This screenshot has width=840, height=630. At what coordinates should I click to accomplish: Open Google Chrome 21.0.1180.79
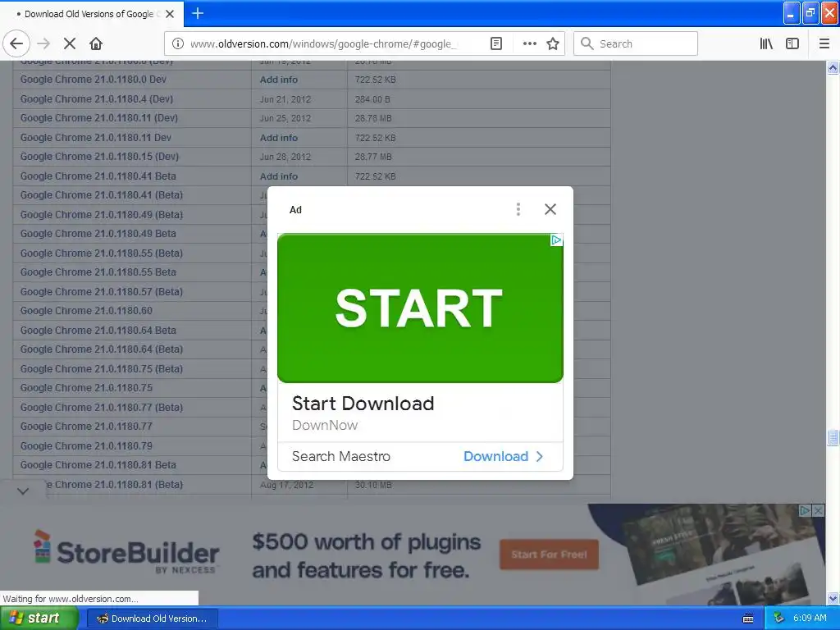point(86,445)
